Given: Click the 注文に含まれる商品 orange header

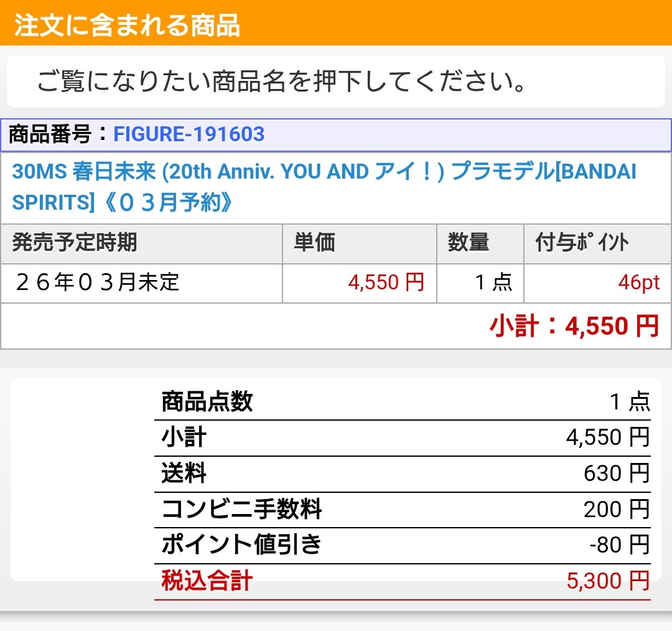Looking at the screenshot, I should pos(127,26).
